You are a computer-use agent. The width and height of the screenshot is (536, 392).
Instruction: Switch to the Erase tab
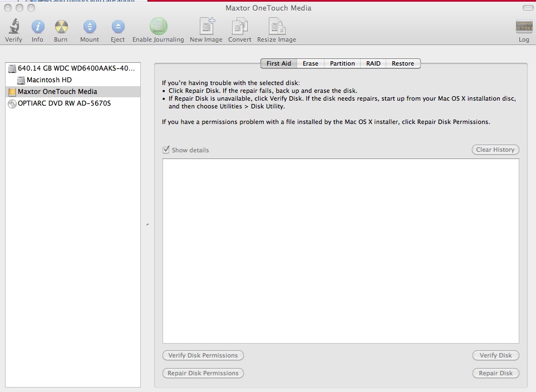point(311,63)
